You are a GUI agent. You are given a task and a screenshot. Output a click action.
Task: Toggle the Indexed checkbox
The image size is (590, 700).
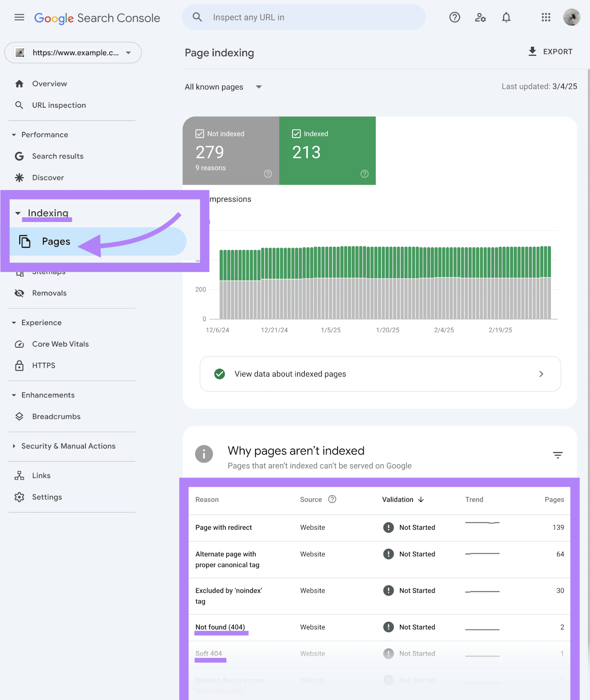pyautogui.click(x=296, y=134)
